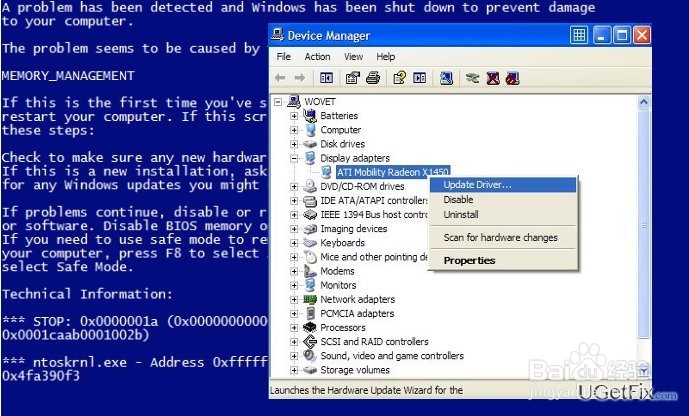Click the Help toolbar icon with question mark
The image size is (689, 416).
(x=399, y=78)
